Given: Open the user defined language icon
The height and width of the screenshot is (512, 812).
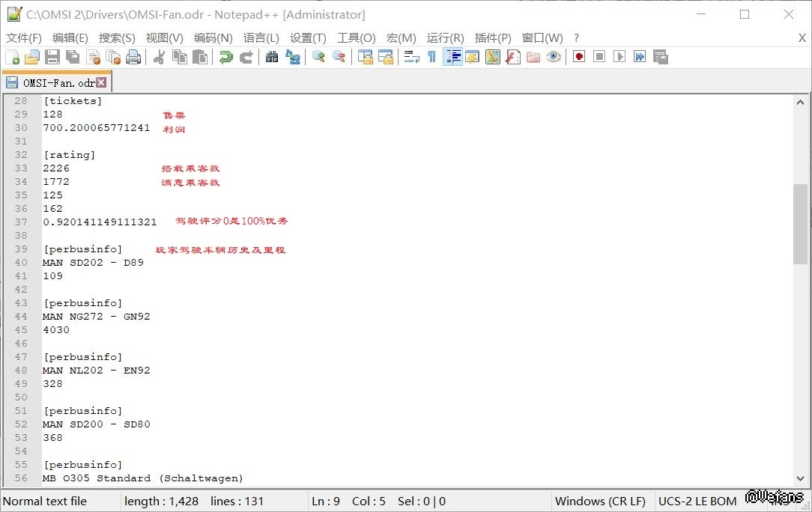Looking at the screenshot, I should (472, 57).
